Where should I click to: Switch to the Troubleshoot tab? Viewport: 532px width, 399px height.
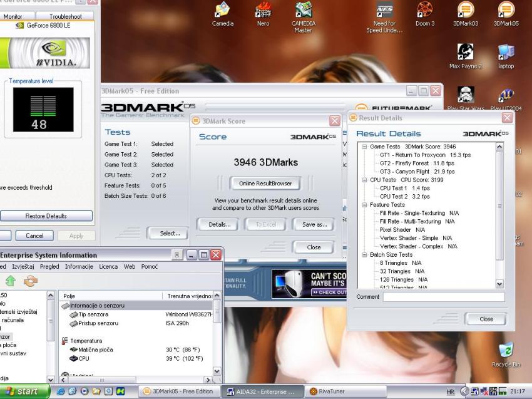click(66, 16)
